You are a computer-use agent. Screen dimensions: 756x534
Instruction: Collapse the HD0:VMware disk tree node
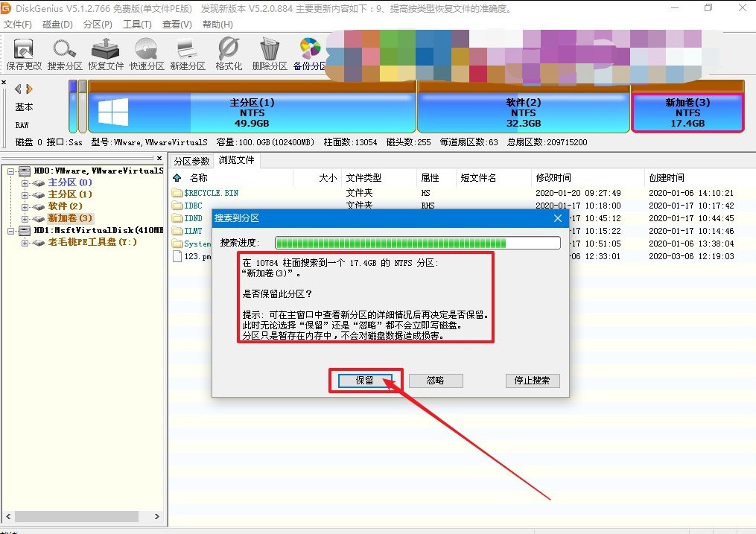pos(10,171)
